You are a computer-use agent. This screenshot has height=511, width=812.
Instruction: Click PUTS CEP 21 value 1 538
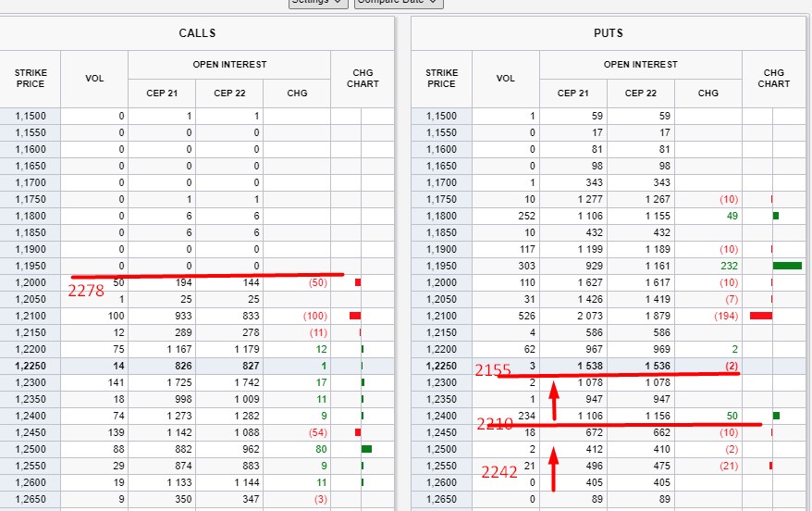coord(590,366)
